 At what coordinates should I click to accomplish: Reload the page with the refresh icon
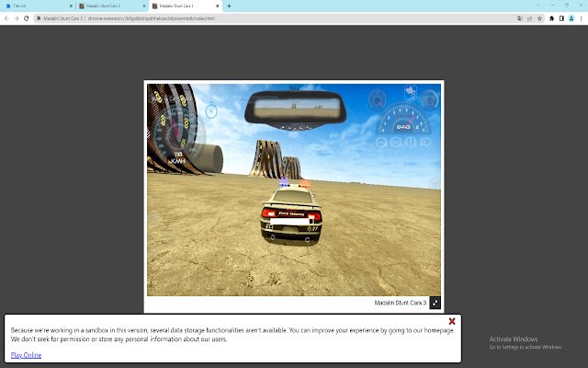(x=27, y=18)
